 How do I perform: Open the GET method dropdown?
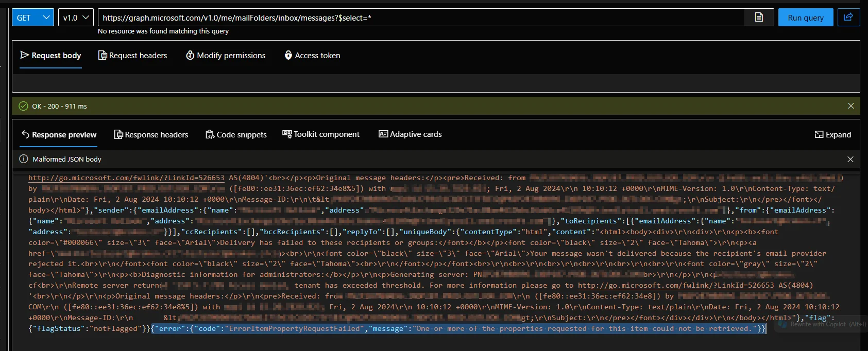pos(33,17)
